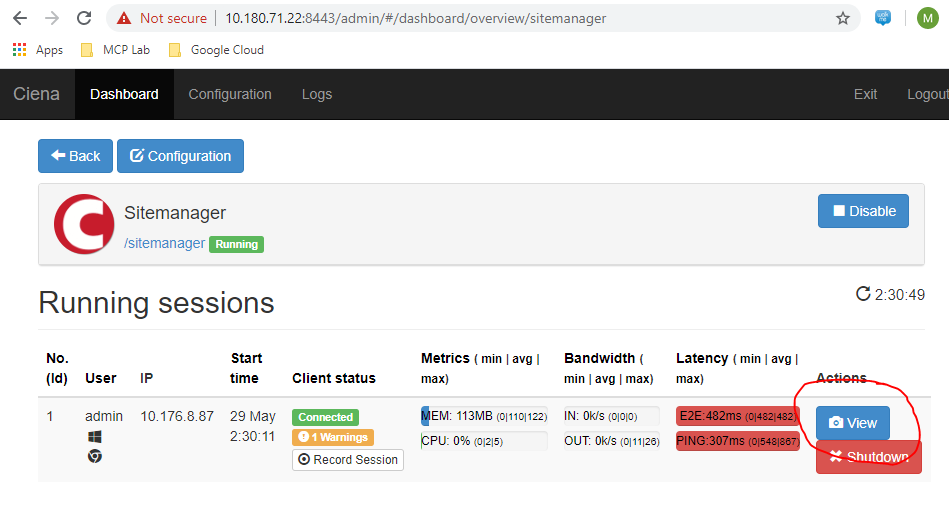Open the green M profile avatar
The width and height of the screenshot is (949, 505).
[x=927, y=18]
